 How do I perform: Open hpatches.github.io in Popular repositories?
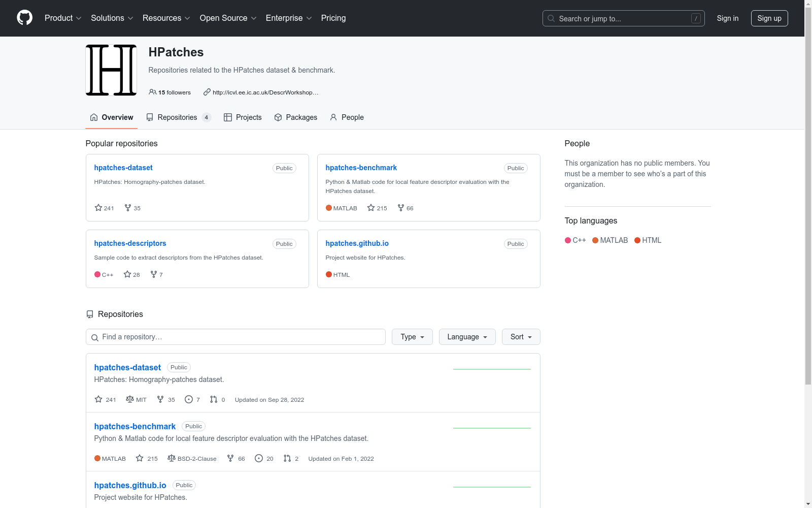click(357, 243)
